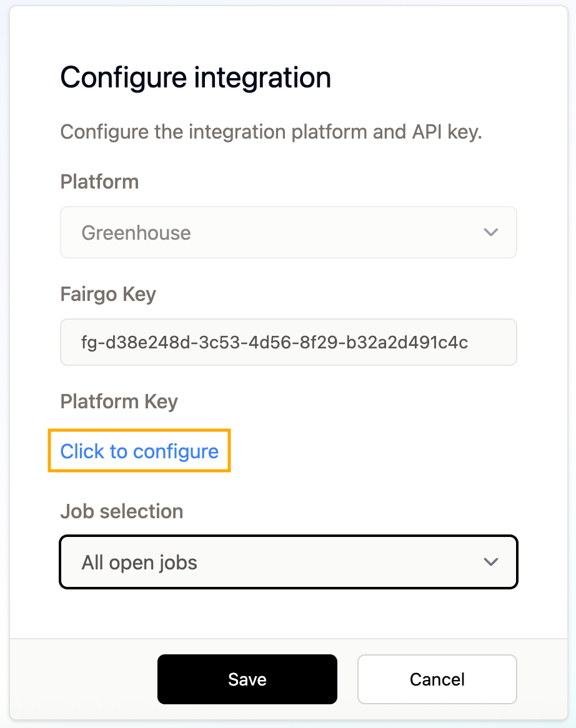Click the Platform dropdown chevron arrow

coord(491,232)
